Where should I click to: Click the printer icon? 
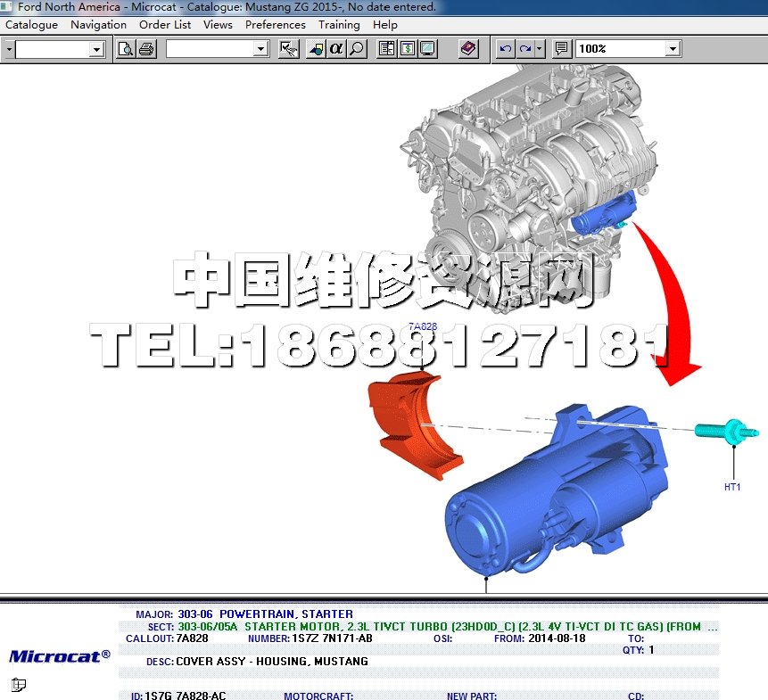pyautogui.click(x=146, y=49)
